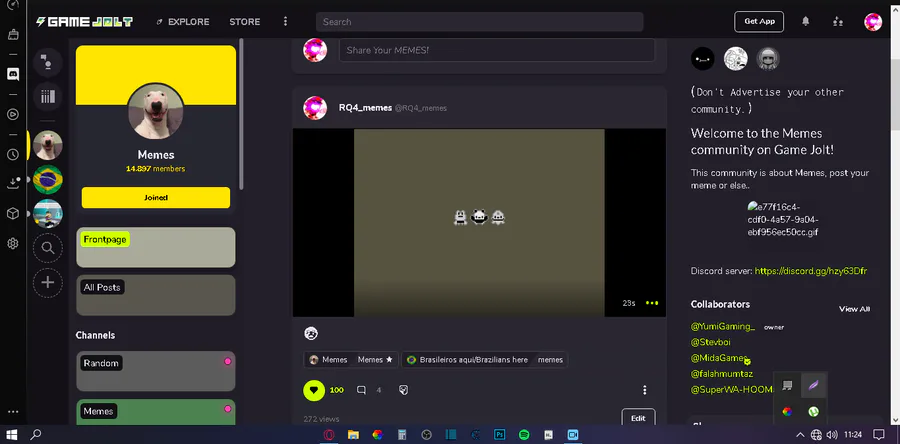Screen dimensions: 900x444
Task: Open @falahmumtaz collaborator profile
Action: point(721,373)
